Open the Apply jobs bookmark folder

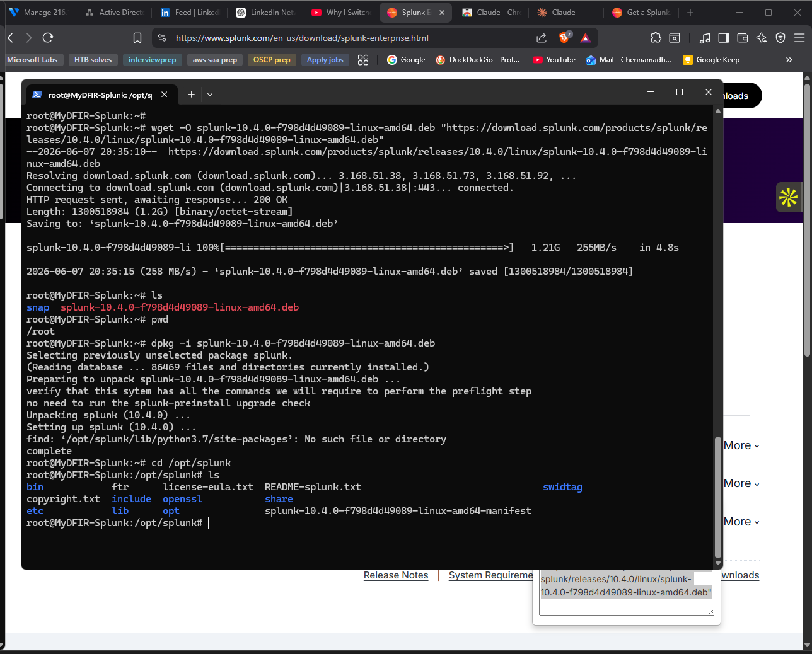tap(325, 60)
